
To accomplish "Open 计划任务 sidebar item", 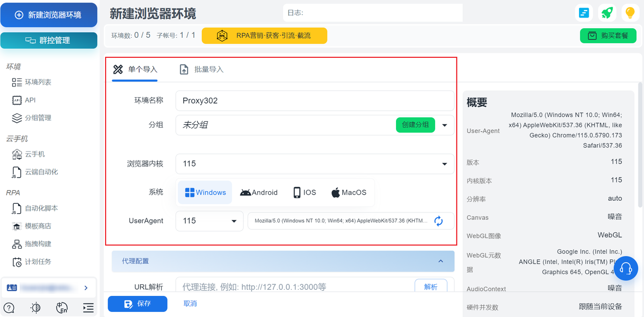I will [31, 262].
